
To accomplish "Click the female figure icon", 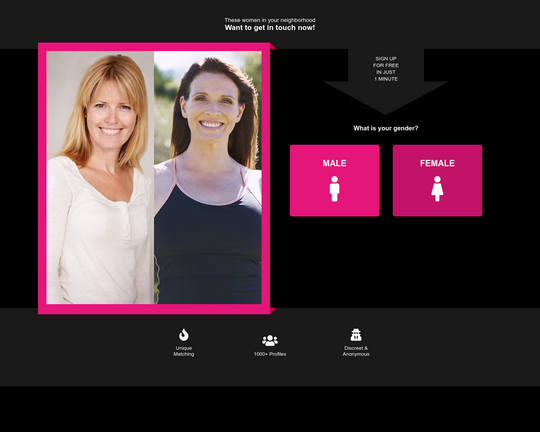I will [x=437, y=189].
